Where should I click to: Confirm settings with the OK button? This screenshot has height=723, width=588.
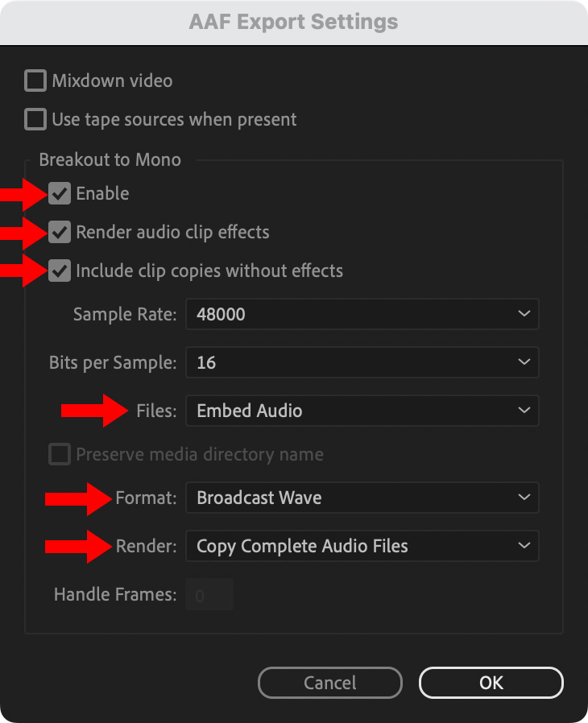pos(491,683)
